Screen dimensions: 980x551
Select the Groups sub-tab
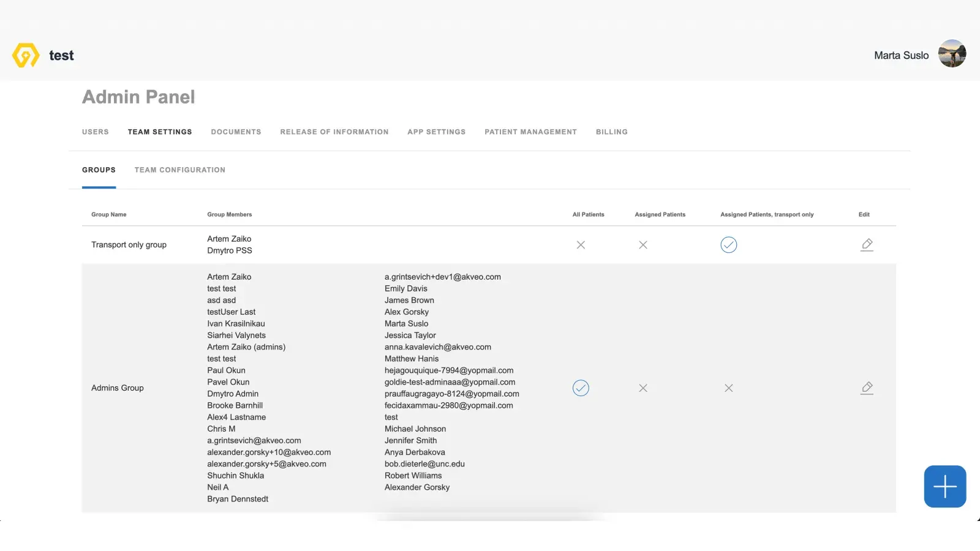(x=99, y=170)
